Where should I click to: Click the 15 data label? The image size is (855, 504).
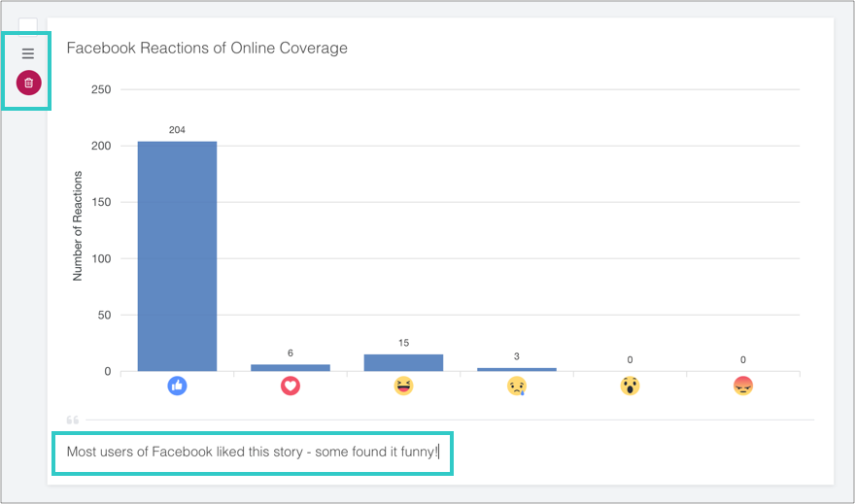point(403,343)
